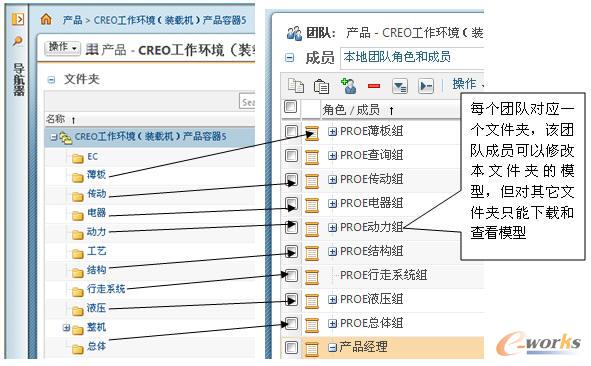Click role icon beside PROE传动组

(312, 181)
